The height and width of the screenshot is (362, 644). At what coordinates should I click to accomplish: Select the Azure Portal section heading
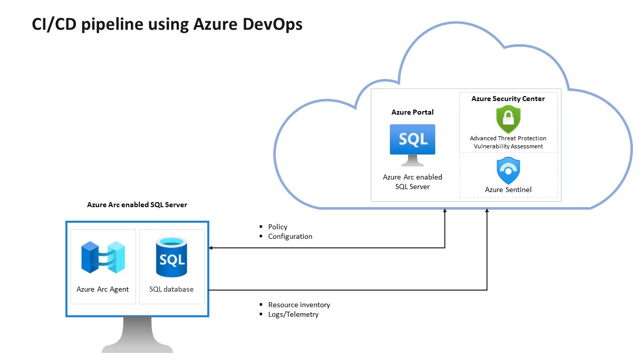point(413,112)
